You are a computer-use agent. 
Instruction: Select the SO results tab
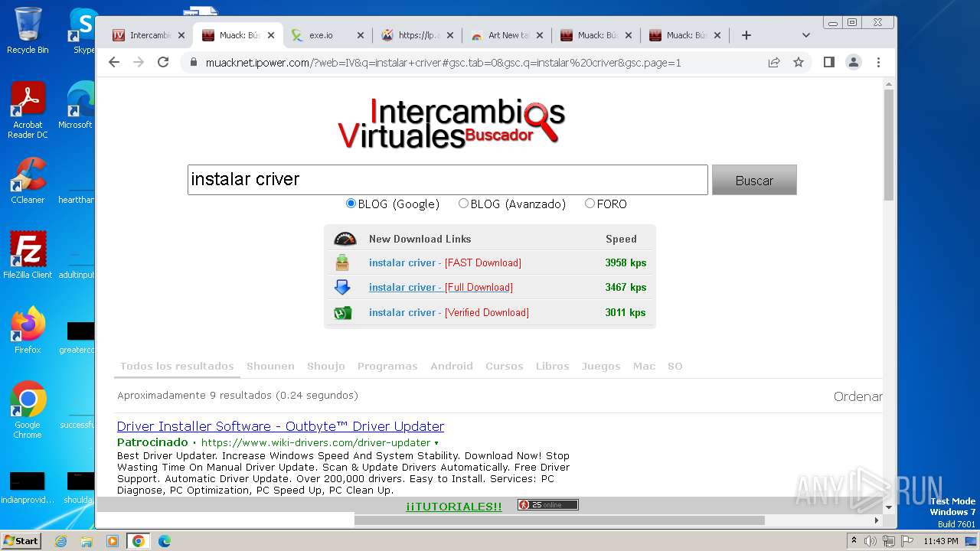pos(675,366)
